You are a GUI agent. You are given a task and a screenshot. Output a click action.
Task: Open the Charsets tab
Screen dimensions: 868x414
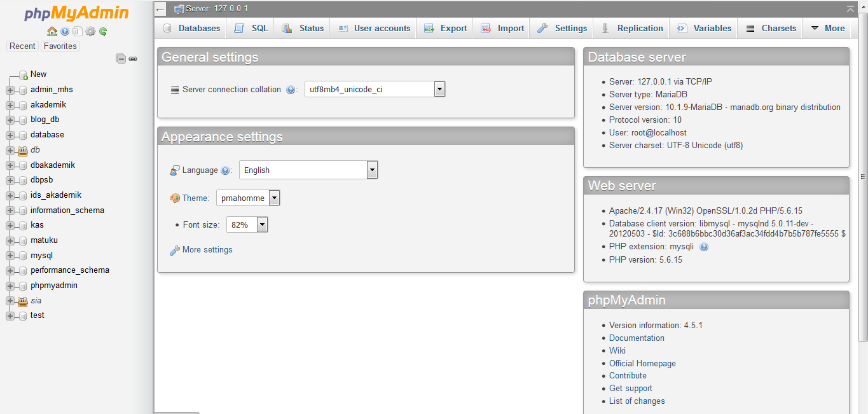[771, 28]
